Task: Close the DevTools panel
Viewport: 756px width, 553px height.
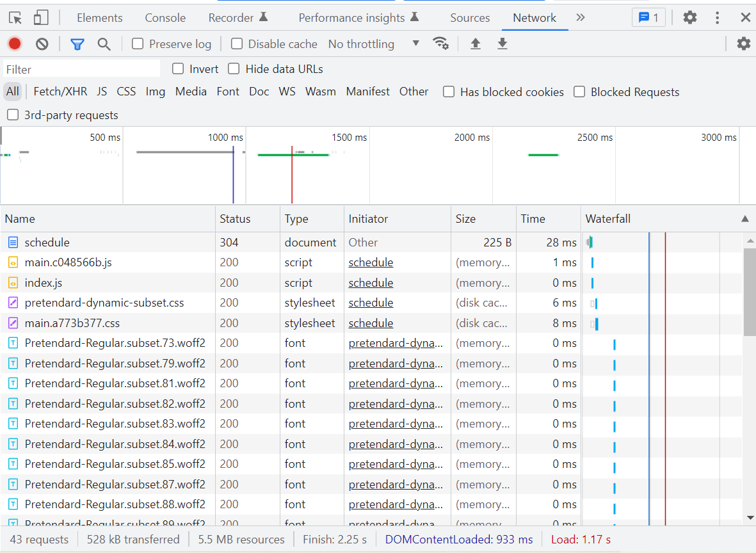Action: [745, 18]
